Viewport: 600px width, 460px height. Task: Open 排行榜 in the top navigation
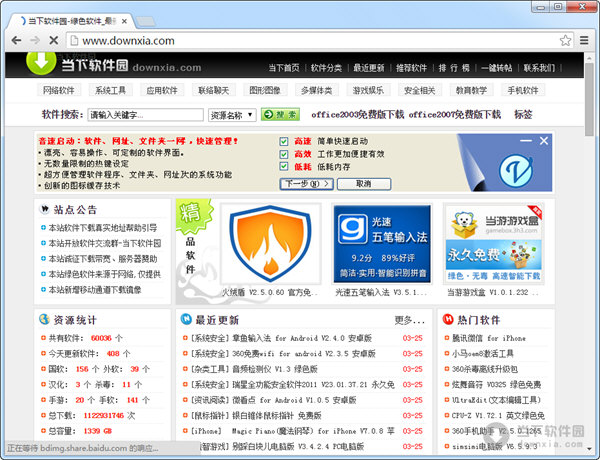click(x=454, y=68)
